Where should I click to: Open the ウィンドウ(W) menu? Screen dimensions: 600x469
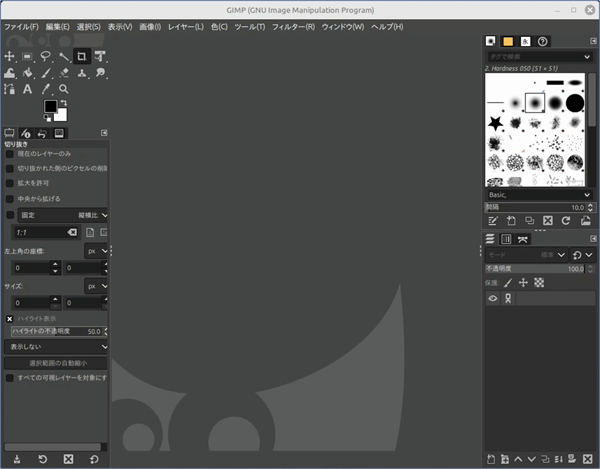coord(343,27)
